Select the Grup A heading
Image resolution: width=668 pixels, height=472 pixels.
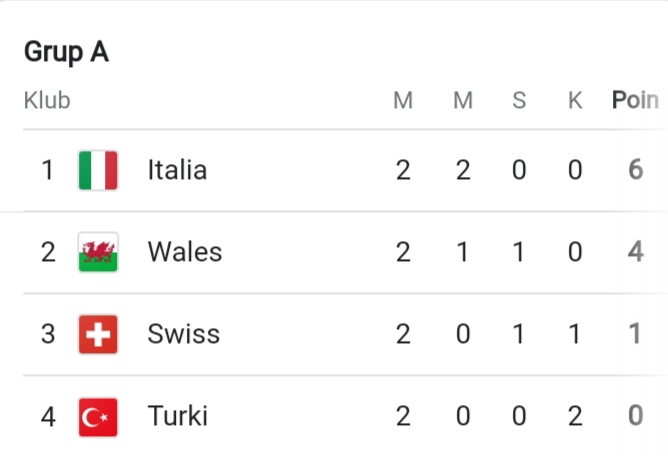tap(66, 52)
